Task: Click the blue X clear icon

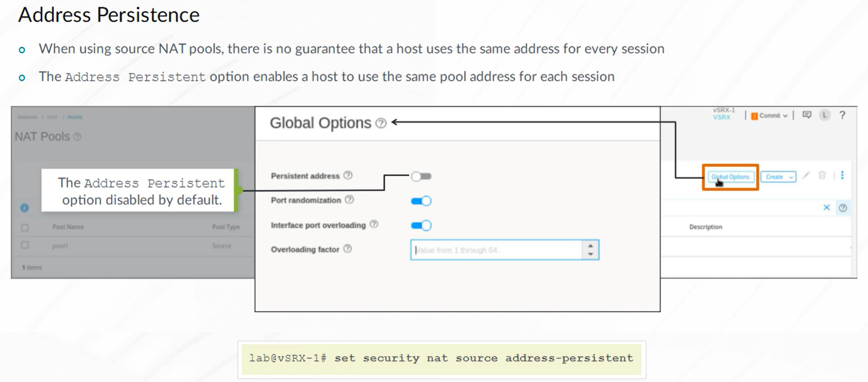Action: coord(826,208)
